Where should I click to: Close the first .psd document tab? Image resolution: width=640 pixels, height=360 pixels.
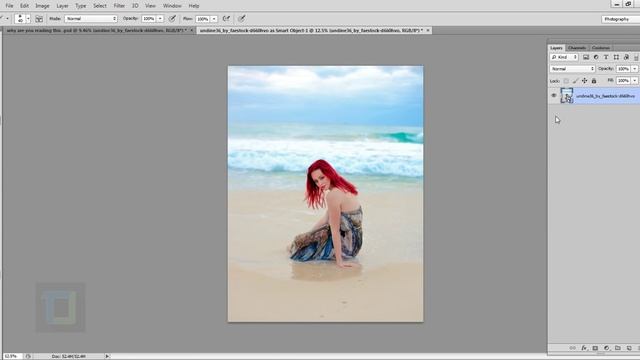tap(191, 31)
